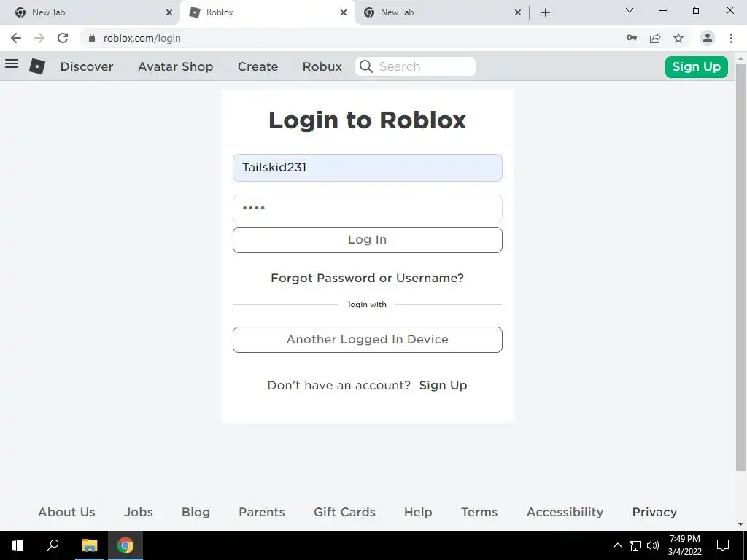Open the saved passwords key icon

632,38
